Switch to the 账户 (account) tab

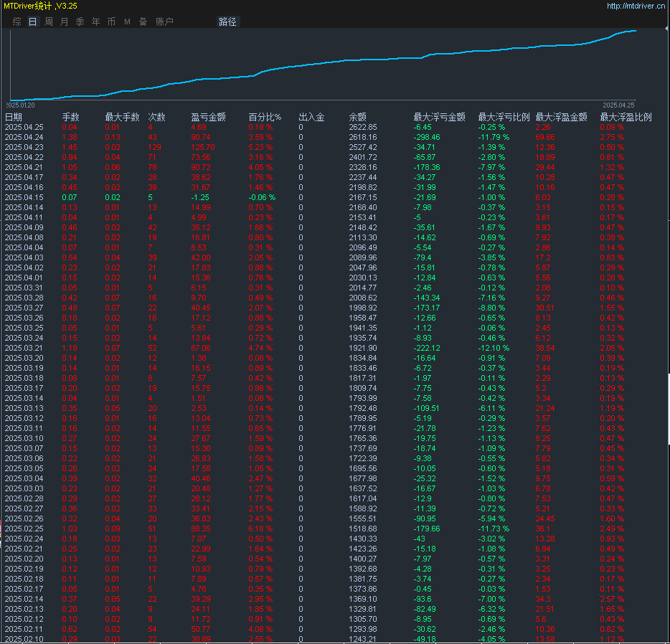[x=164, y=22]
